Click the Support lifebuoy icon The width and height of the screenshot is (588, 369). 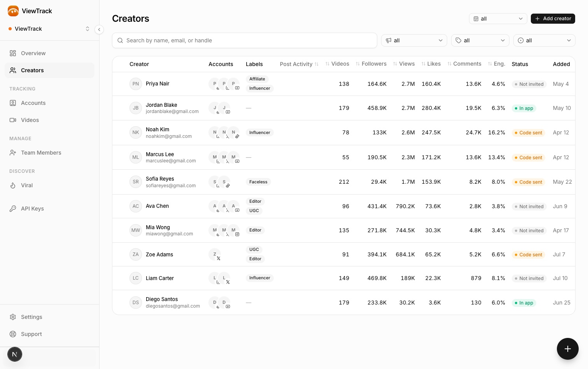click(13, 334)
